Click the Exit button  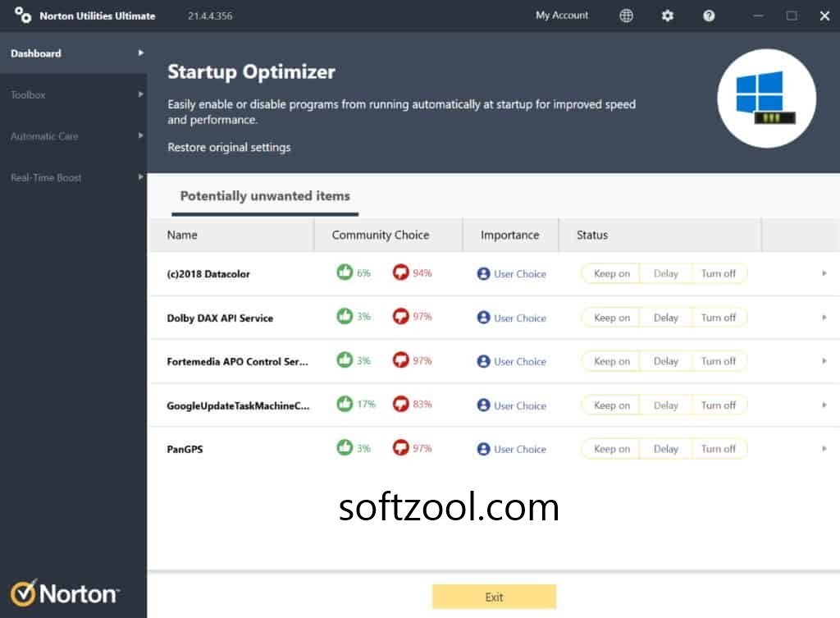point(494,597)
